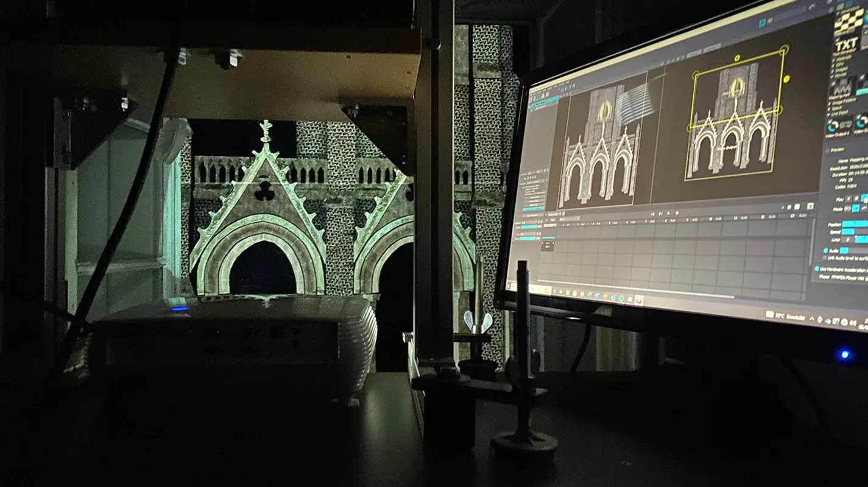Click the teal icon in the top toolbar
Viewport: 868px width, 487px height.
click(x=762, y=23)
